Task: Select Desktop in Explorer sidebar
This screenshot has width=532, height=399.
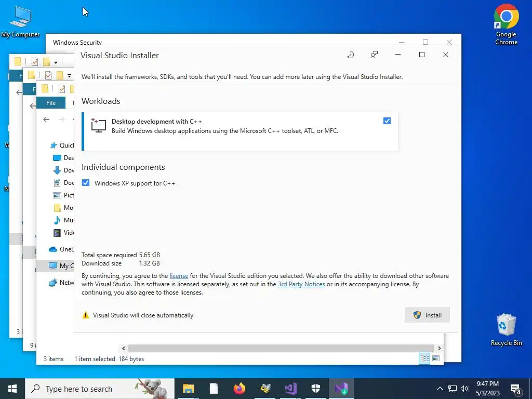Action: coord(63,158)
